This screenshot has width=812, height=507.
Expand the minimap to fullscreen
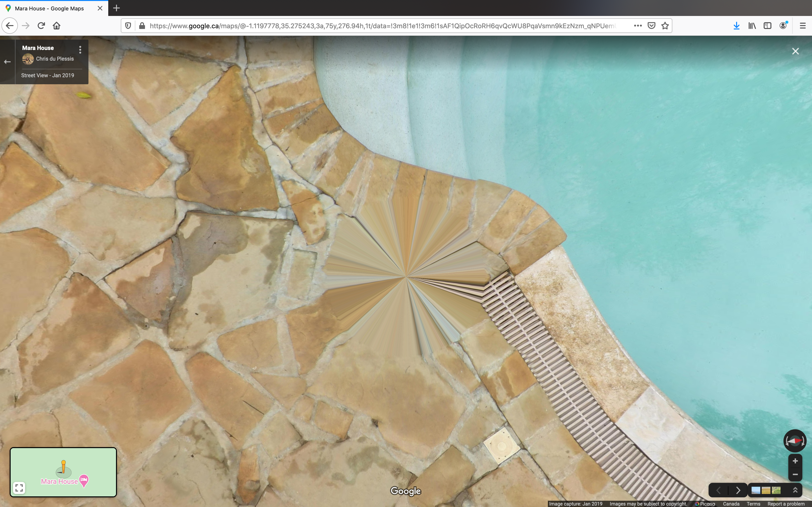click(19, 487)
